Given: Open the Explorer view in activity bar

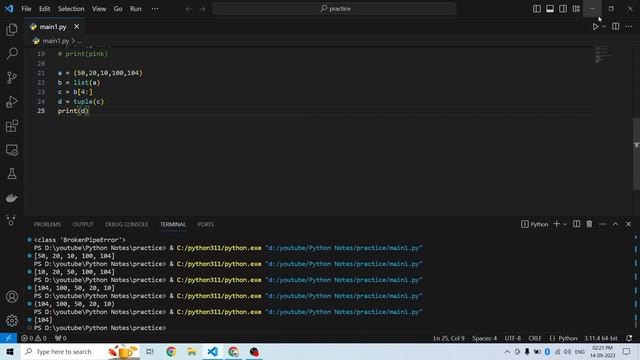Looking at the screenshot, I should point(12,29).
